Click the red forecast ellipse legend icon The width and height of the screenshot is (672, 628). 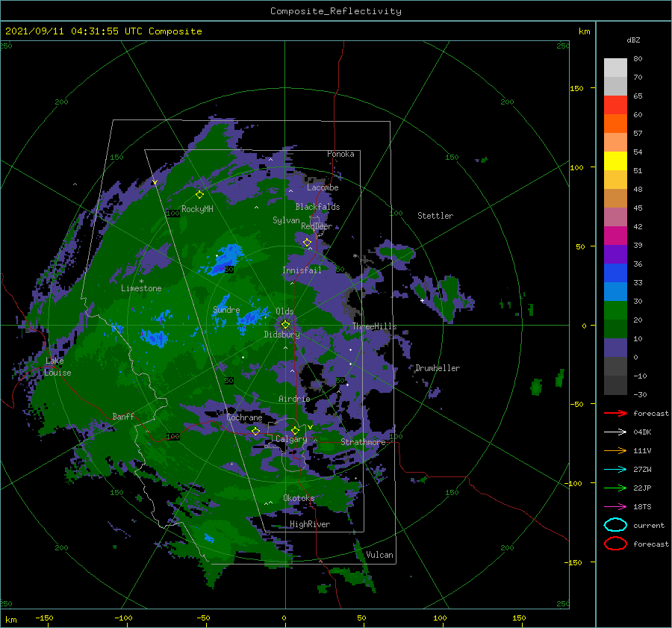pos(615,544)
